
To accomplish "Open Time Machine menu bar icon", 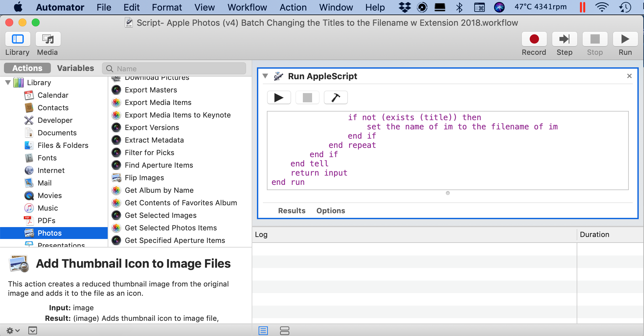I will pos(625,7).
